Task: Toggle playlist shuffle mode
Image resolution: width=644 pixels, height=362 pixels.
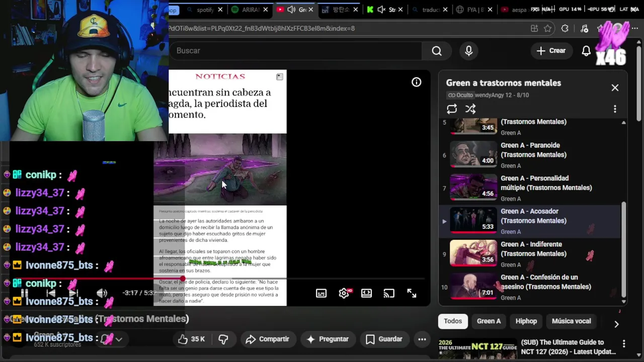Action: click(470, 109)
